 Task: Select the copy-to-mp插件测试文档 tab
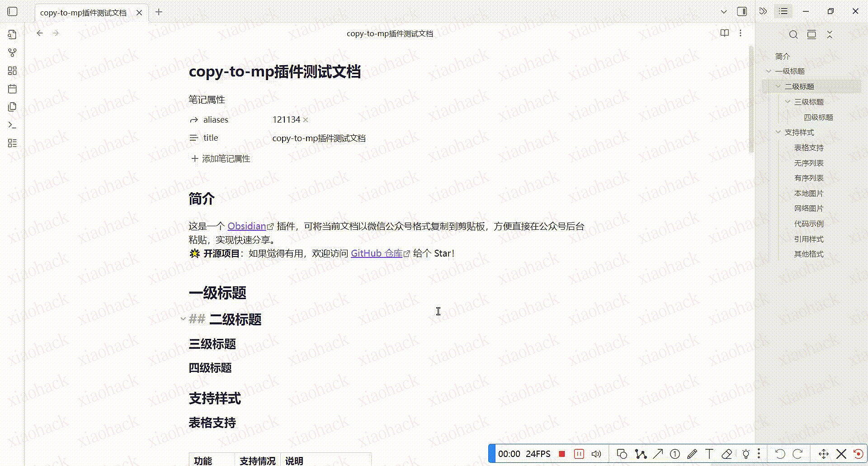point(83,13)
